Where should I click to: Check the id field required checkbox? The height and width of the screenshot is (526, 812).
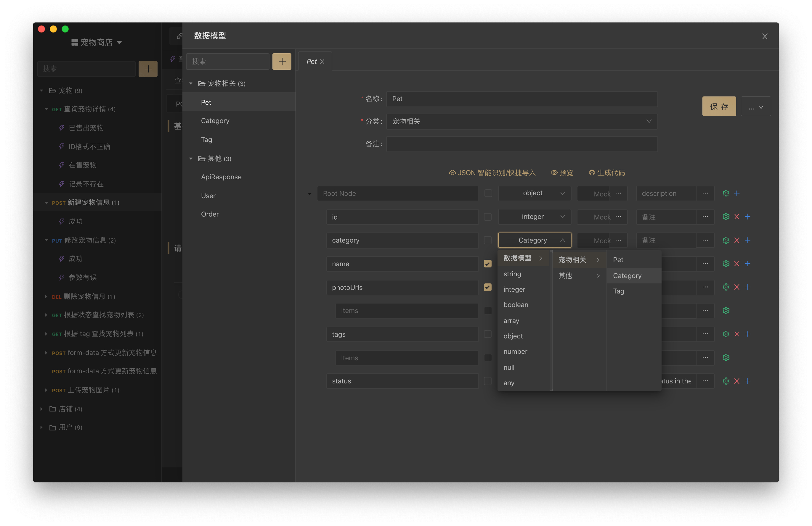click(487, 217)
